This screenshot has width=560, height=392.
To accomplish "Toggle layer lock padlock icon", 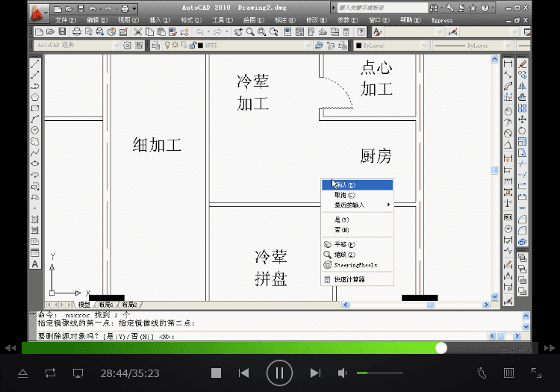I will coord(193,46).
